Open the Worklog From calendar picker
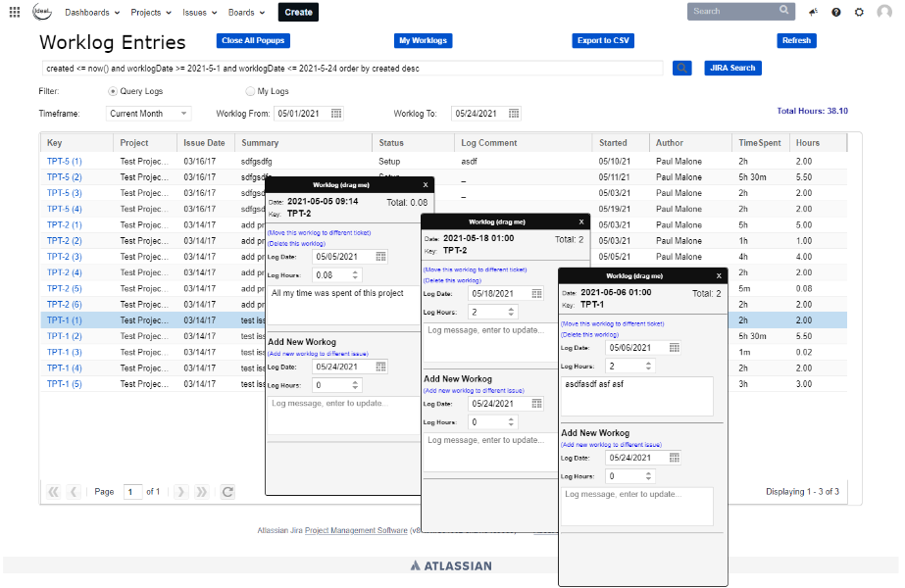The height and width of the screenshot is (588, 905). (x=336, y=113)
